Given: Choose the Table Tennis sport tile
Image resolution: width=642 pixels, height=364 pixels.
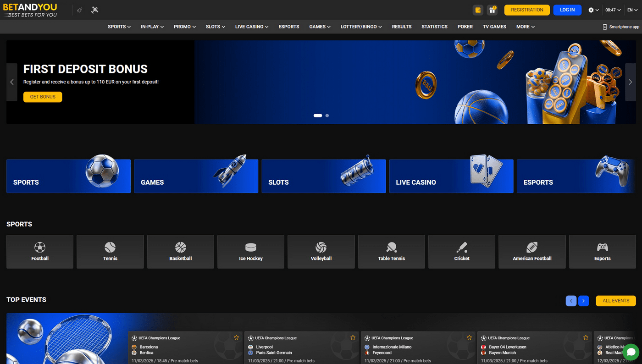Looking at the screenshot, I should (391, 252).
